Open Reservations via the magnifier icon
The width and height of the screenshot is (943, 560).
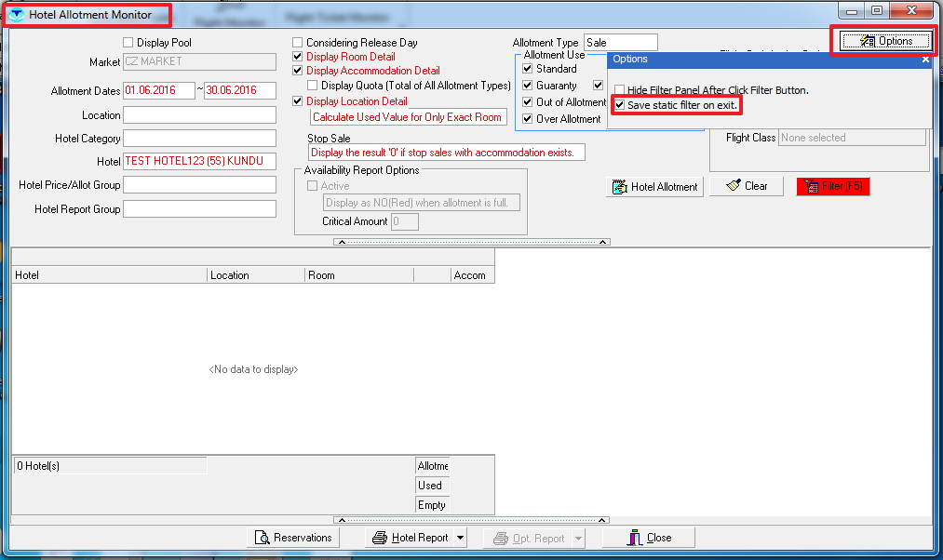[262, 538]
